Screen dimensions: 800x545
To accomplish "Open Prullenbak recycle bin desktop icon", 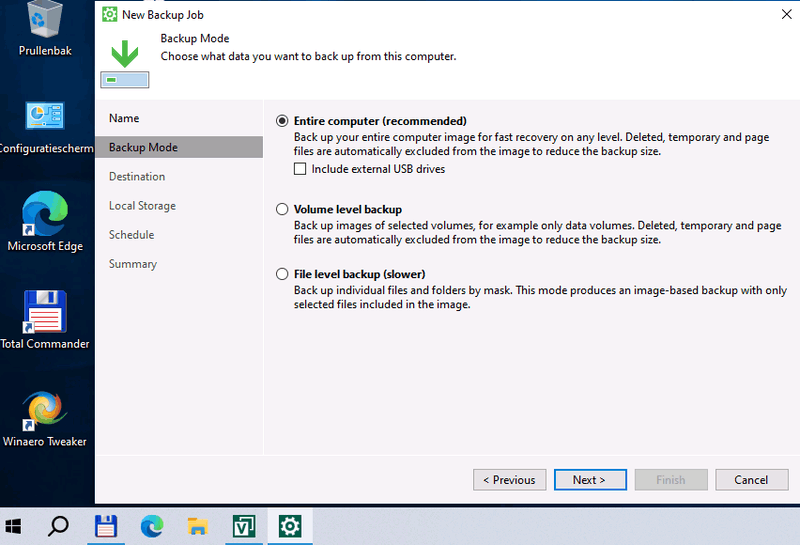I will 45,28.
